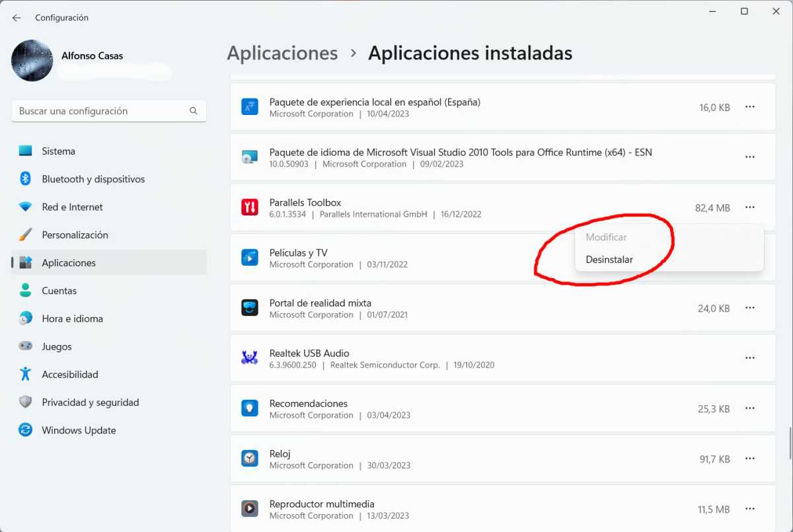Click Portal de realidad mixta icon
This screenshot has height=532, width=793.
coord(250,308)
